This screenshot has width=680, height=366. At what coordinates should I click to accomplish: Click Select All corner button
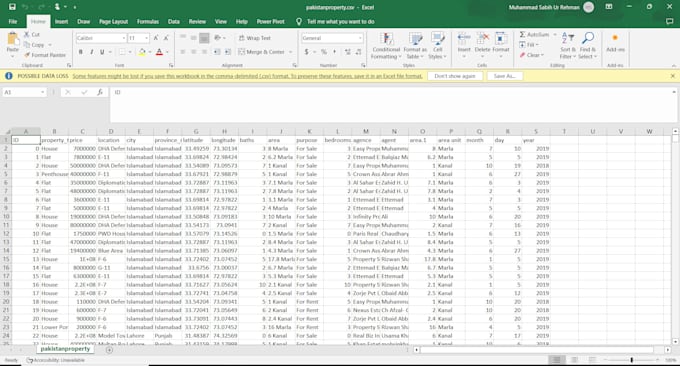pos(6,131)
